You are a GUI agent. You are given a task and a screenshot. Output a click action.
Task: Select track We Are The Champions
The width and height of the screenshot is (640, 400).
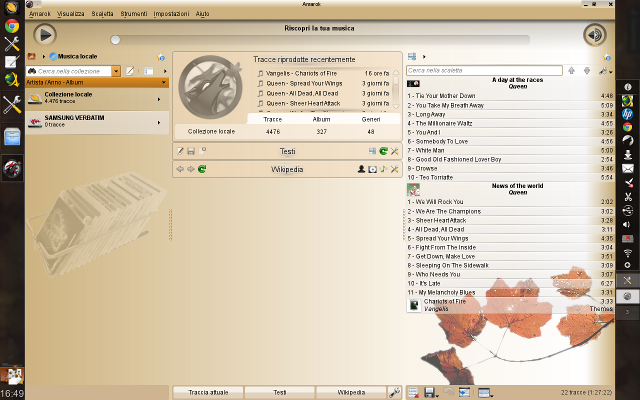tap(510, 211)
